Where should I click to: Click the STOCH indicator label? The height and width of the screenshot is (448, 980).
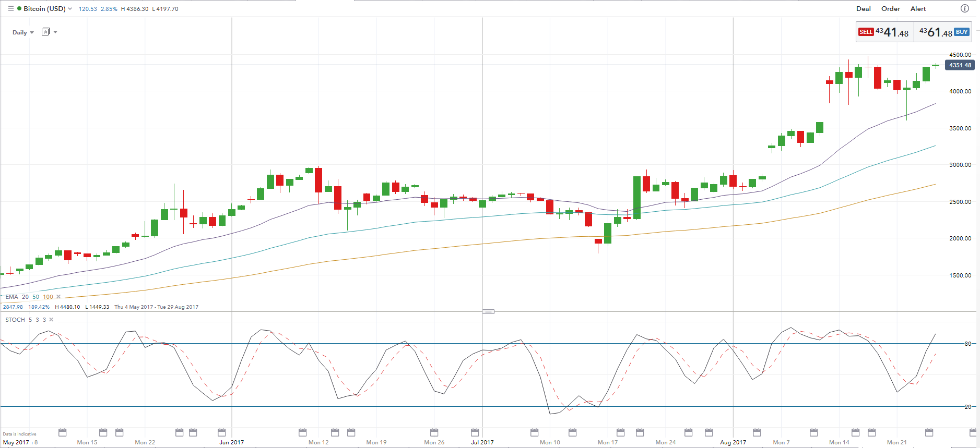[15, 320]
